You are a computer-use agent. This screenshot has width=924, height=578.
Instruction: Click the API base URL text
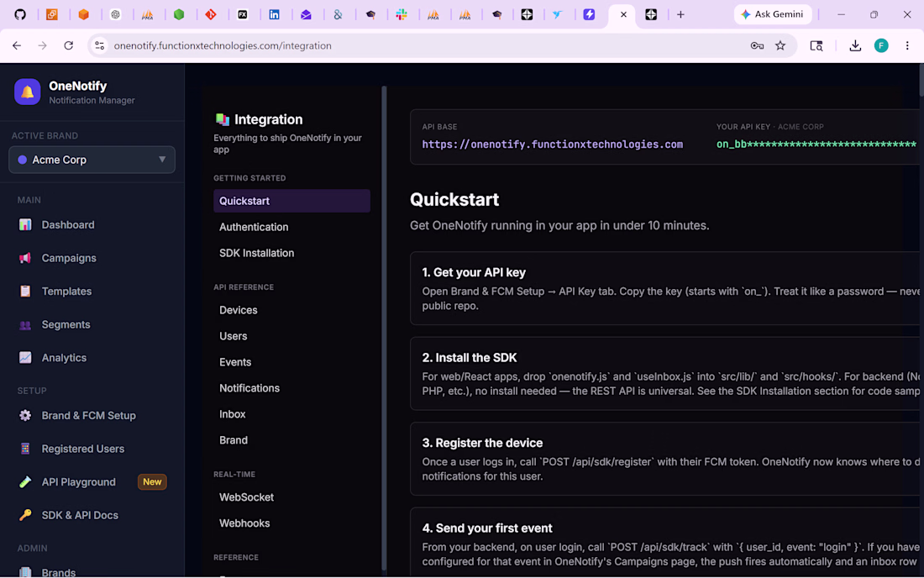[x=552, y=144]
